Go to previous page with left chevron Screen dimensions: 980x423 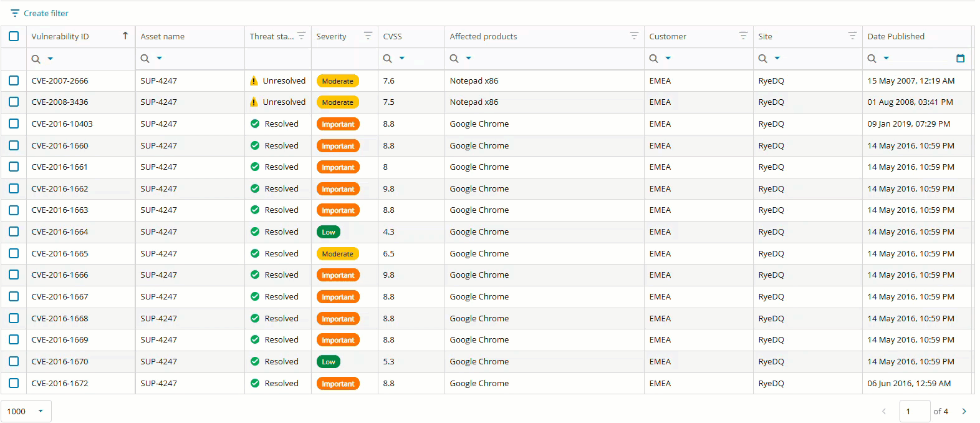(x=883, y=411)
